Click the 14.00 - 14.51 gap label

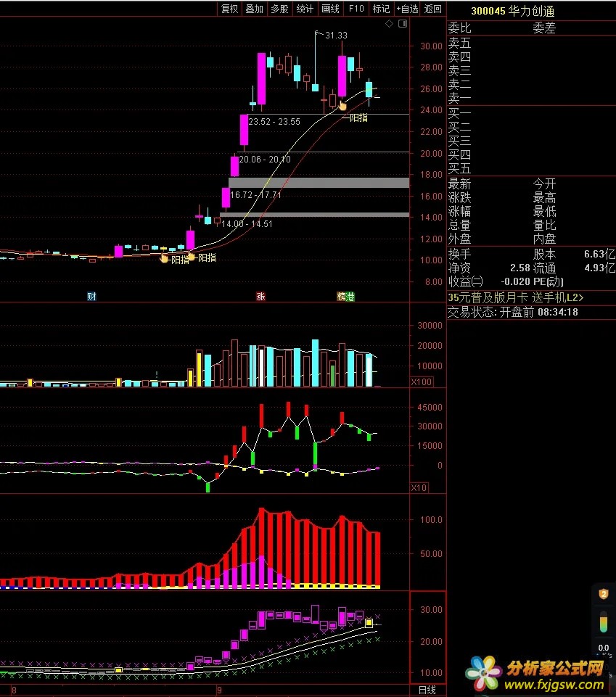pos(247,223)
